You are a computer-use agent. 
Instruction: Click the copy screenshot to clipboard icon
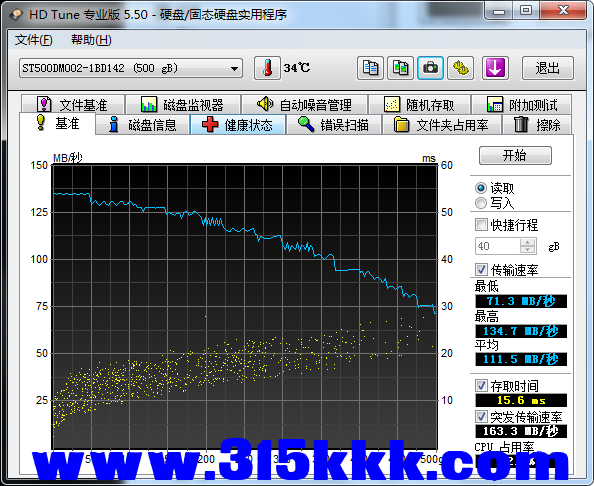[400, 68]
